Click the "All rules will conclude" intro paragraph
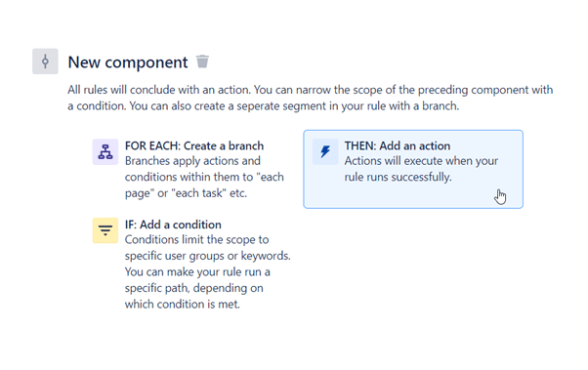 (x=311, y=98)
